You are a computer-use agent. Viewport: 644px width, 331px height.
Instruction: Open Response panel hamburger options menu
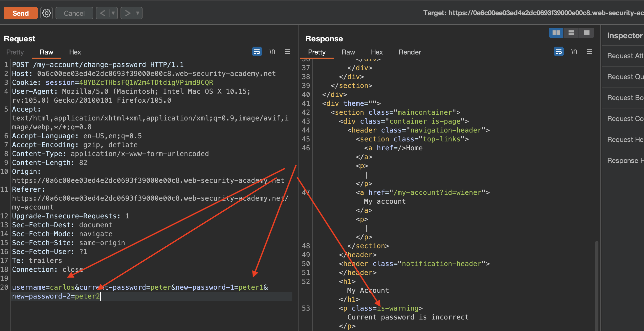[589, 52]
